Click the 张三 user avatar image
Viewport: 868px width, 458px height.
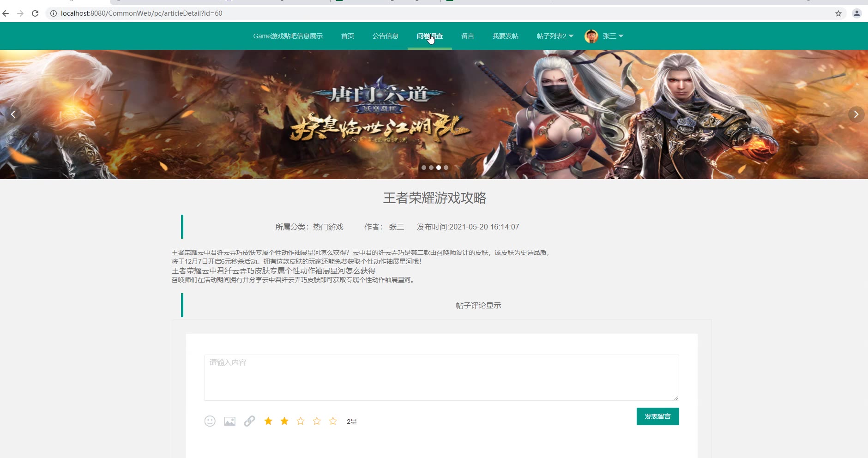(591, 36)
